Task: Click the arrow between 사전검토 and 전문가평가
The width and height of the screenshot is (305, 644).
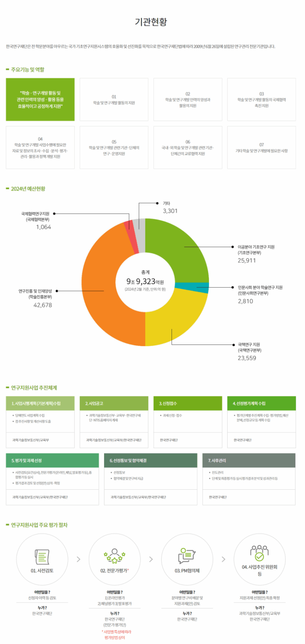Action: [78, 559]
